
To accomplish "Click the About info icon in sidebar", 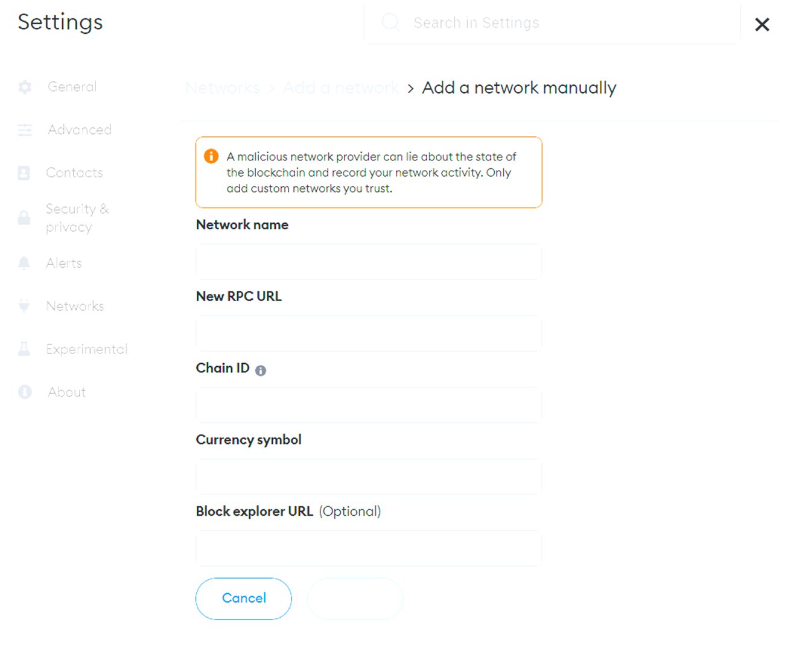I will click(25, 392).
